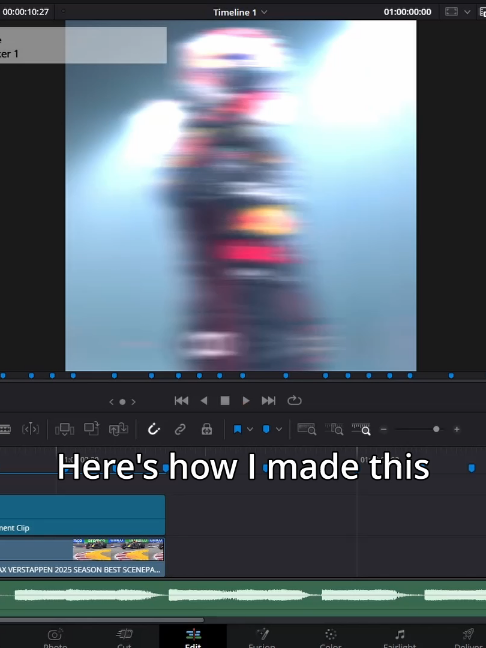Stop playback

click(x=225, y=400)
